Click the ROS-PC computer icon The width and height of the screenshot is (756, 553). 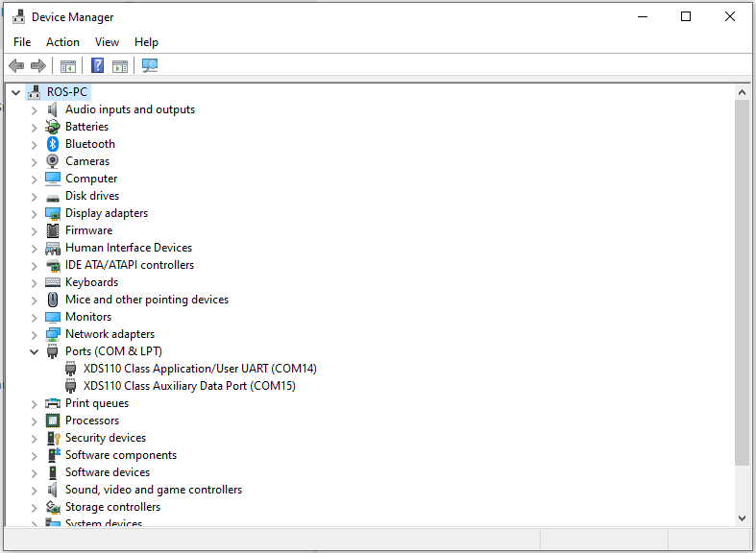(x=34, y=92)
